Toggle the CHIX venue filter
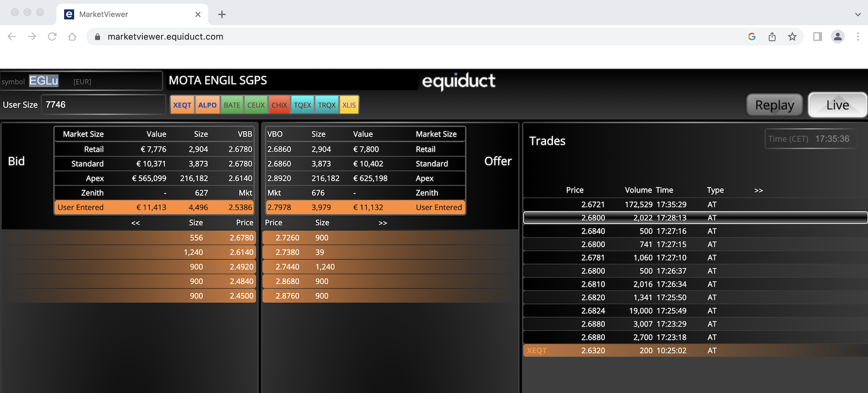 coord(279,105)
